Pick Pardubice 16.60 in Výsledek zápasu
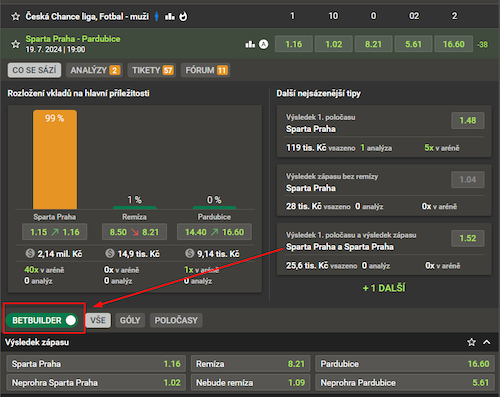 tap(405, 364)
